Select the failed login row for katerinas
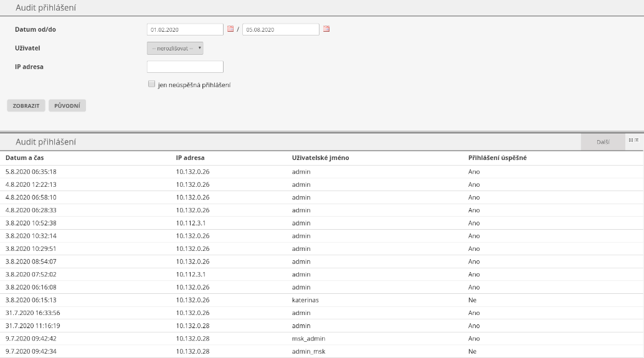 305,300
